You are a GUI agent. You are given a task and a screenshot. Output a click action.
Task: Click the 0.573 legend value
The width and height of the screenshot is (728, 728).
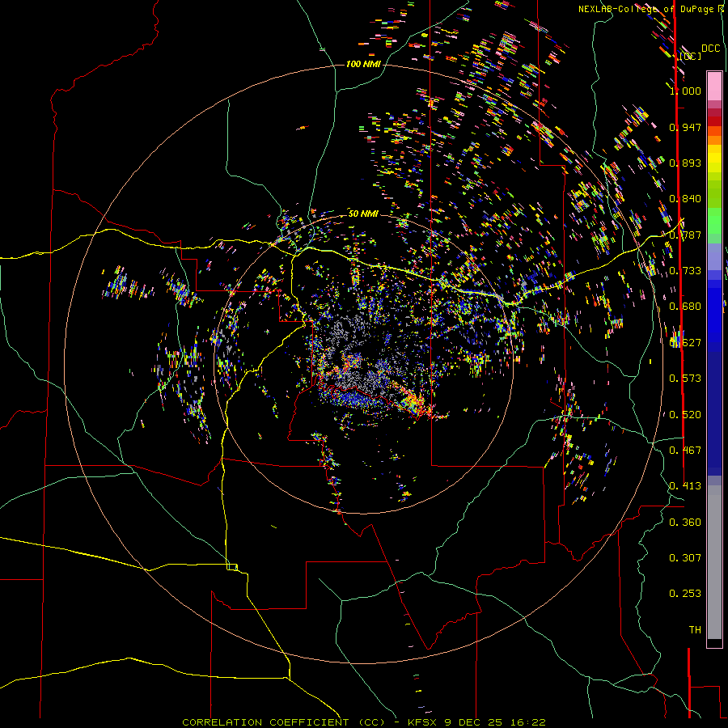tap(685, 379)
